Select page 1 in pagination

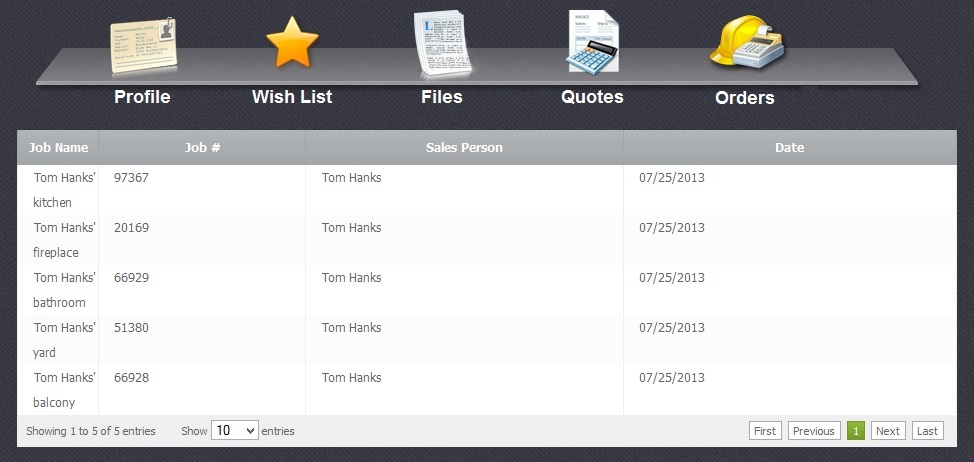click(x=856, y=431)
